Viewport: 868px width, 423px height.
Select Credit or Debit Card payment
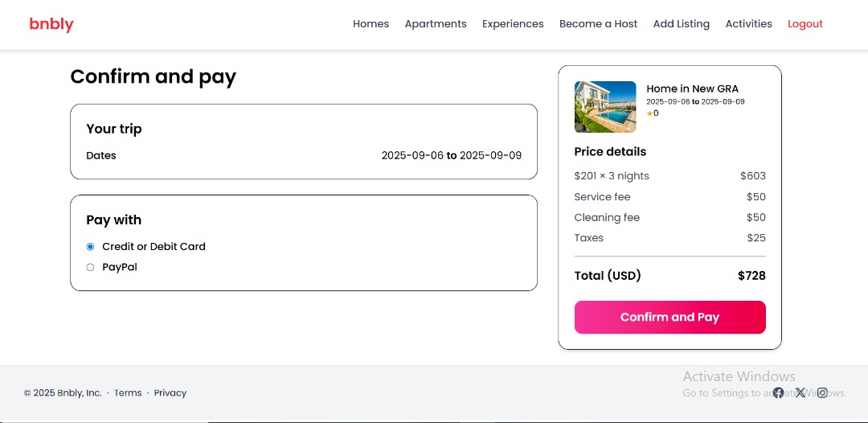[91, 247]
